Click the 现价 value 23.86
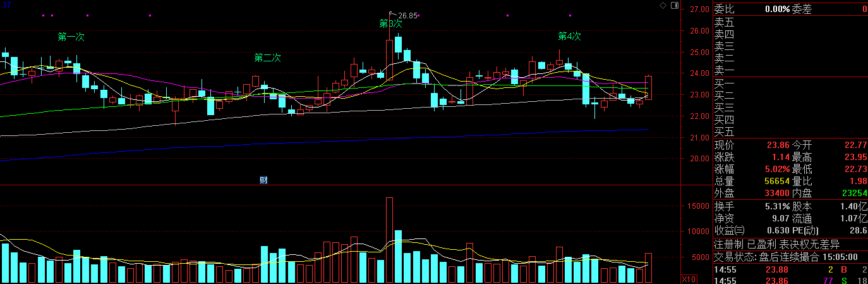Image resolution: width=868 pixels, height=284 pixels. [778, 145]
